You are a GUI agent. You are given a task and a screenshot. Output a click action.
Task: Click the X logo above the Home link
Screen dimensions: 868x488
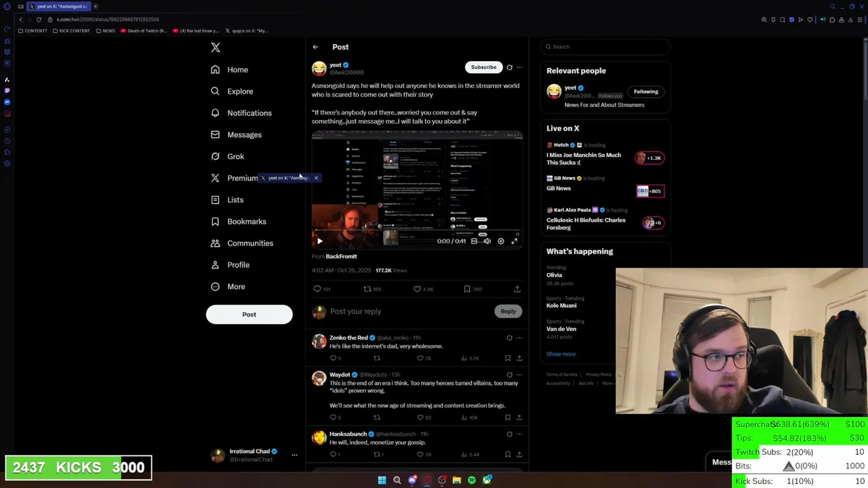[215, 47]
